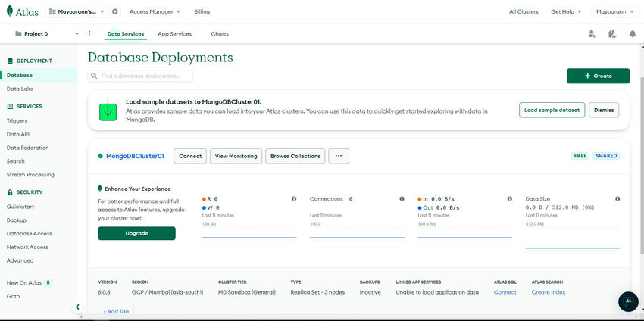Screen dimensions: 644x321
Task: Open Data Federation in sidebar
Action: [27, 148]
